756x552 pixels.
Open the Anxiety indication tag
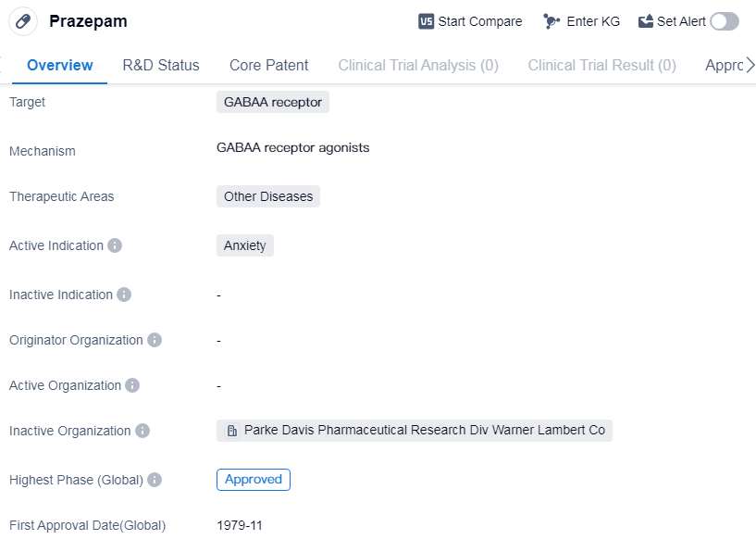point(245,245)
